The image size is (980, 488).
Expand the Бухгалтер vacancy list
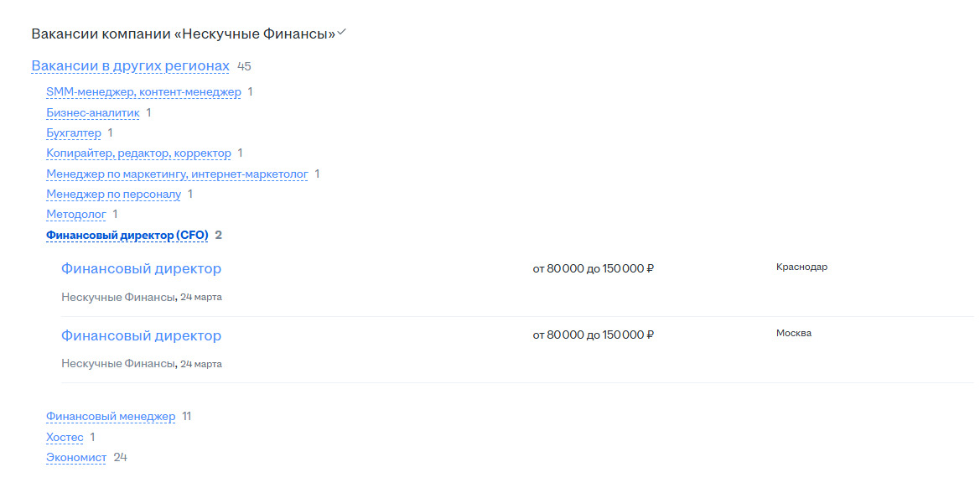coord(74,132)
